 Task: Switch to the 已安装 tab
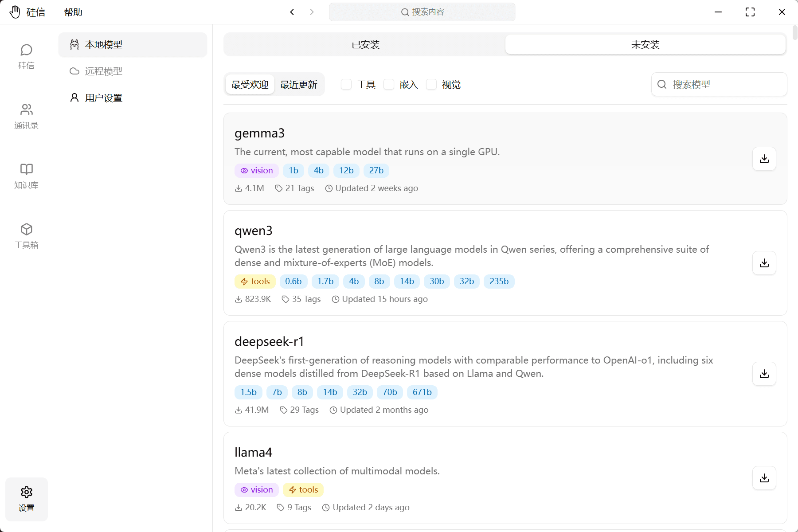click(365, 44)
